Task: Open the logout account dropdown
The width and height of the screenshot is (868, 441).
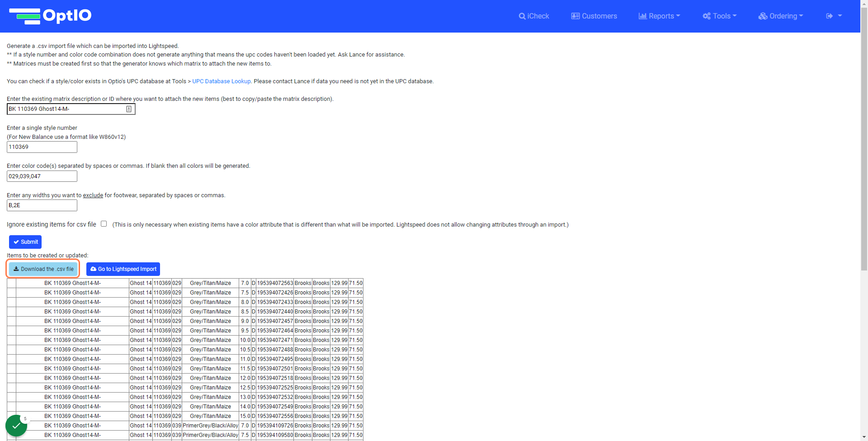Action: [834, 16]
